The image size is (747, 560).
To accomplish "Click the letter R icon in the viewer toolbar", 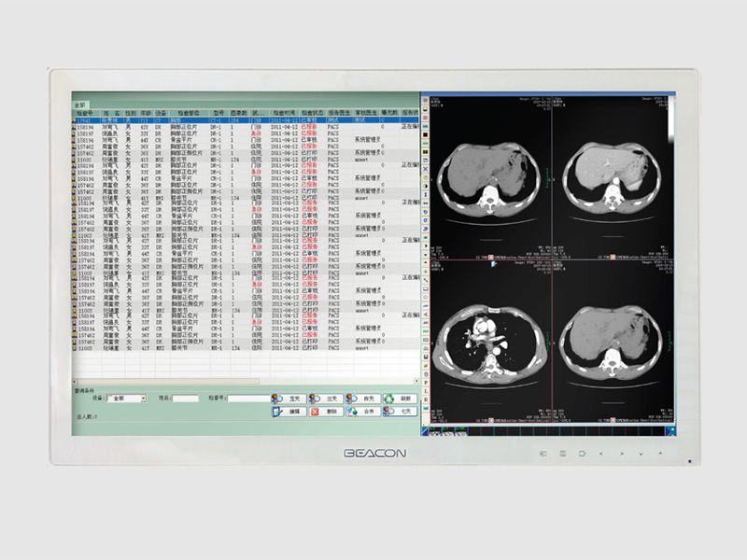I will (426, 399).
